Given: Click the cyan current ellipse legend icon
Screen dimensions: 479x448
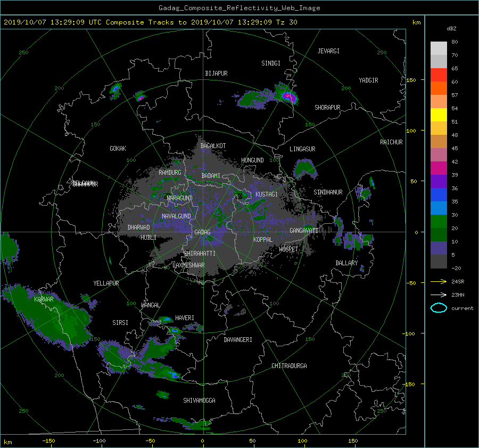Looking at the screenshot, I should [x=439, y=308].
